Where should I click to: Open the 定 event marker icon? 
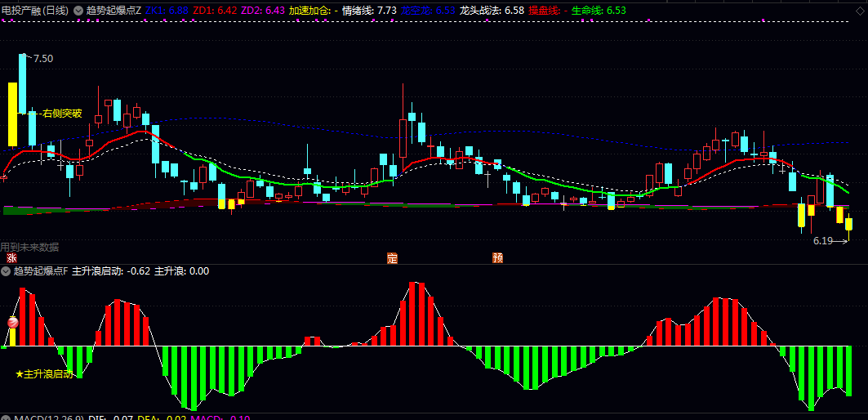click(392, 258)
